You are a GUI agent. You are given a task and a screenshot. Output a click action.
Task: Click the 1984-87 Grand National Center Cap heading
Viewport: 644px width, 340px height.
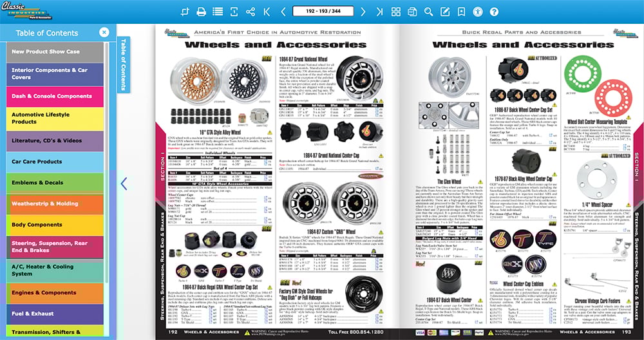[331, 156]
